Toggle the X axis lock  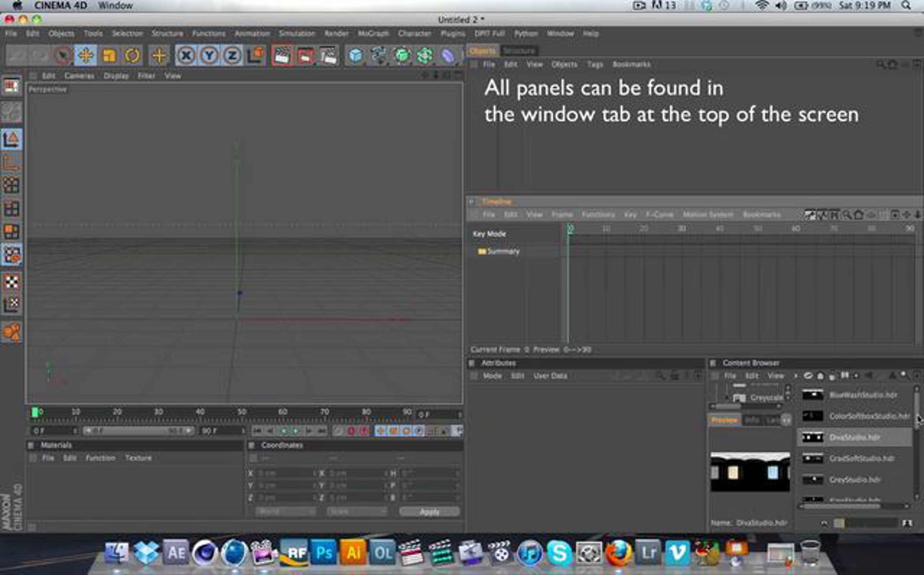186,55
